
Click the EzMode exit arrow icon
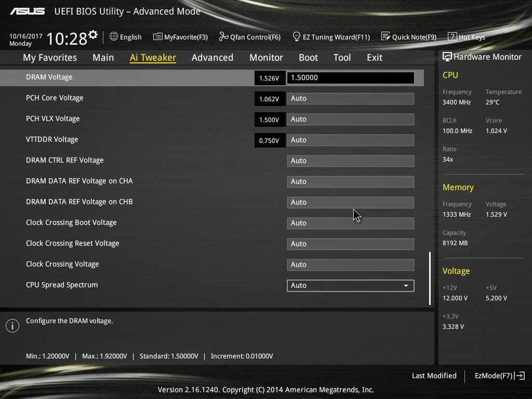coord(520,376)
